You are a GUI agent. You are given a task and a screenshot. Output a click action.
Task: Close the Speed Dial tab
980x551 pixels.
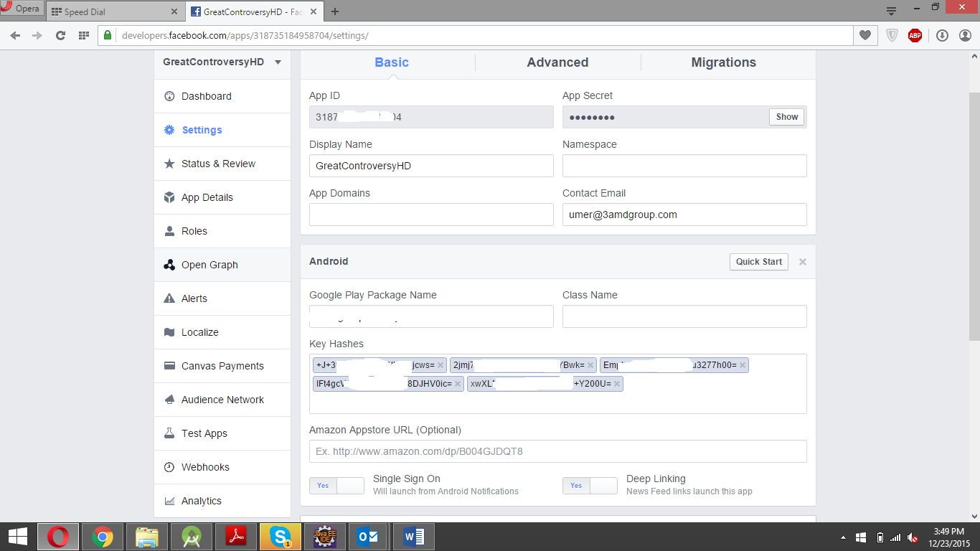pyautogui.click(x=174, y=11)
